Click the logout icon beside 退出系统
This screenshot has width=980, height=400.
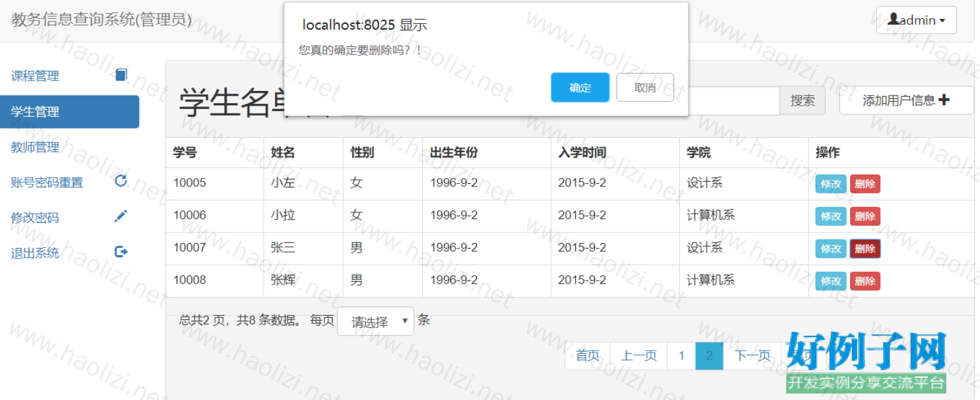pos(121,251)
